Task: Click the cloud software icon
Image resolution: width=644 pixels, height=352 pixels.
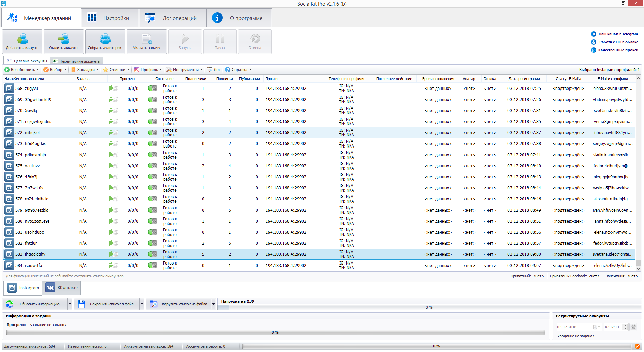Action: 594,42
